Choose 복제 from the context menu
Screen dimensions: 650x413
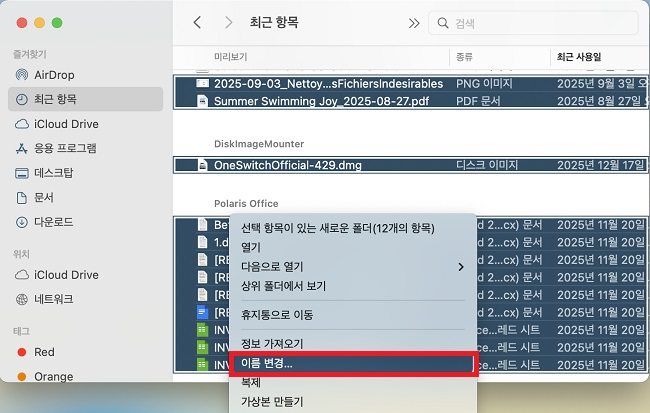click(x=251, y=382)
